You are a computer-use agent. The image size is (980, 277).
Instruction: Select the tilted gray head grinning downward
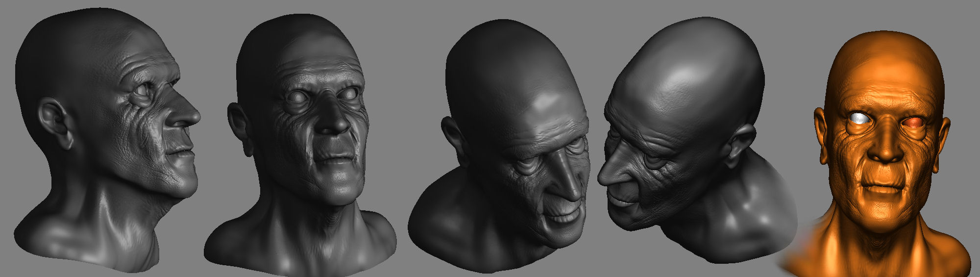click(500, 147)
